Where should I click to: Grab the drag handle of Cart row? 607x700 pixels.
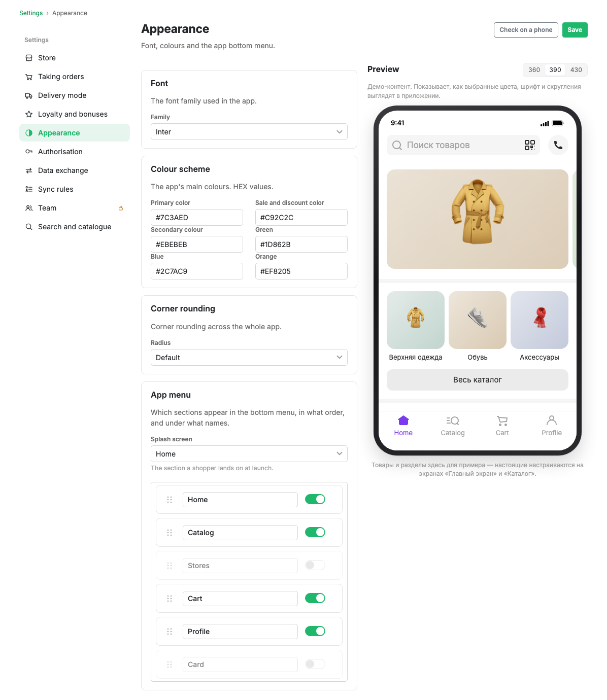170,599
